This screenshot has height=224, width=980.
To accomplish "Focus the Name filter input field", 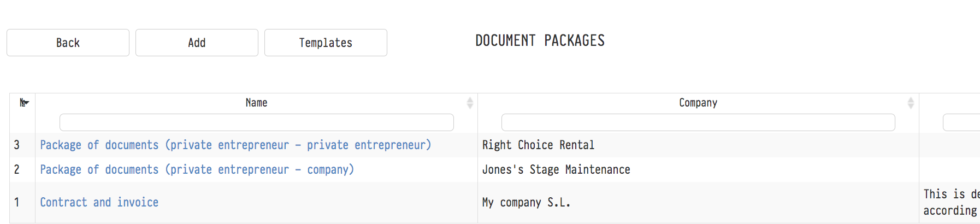I will [256, 122].
